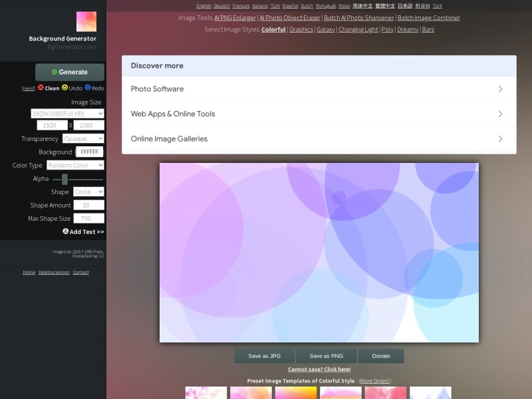532x399 pixels.
Task: Click the Max Shape Size field
Action: pos(89,219)
